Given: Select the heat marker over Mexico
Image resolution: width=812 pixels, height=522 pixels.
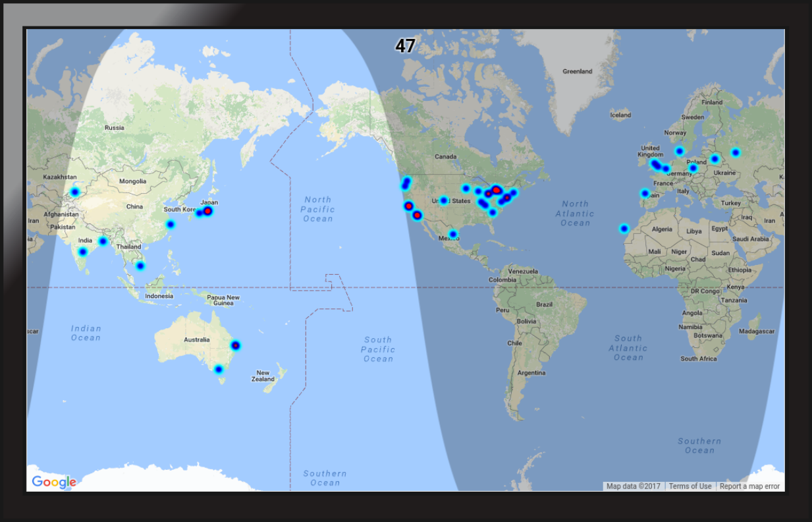Looking at the screenshot, I should pyautogui.click(x=453, y=234).
